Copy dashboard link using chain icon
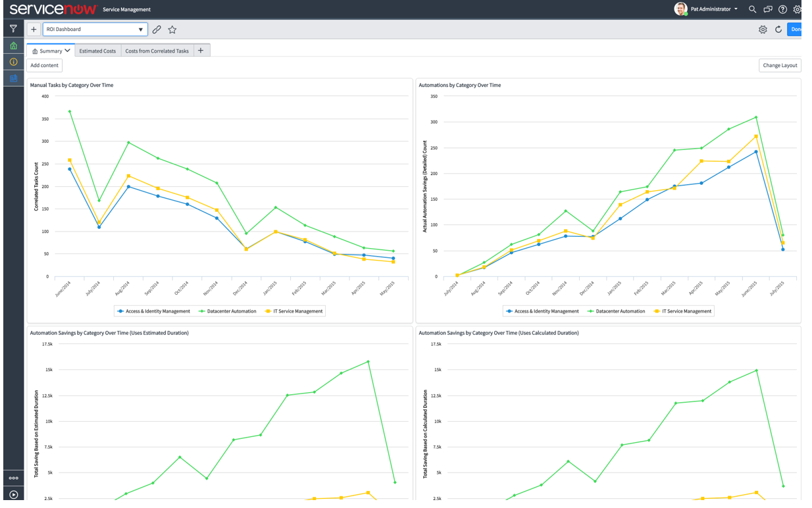 [x=157, y=30]
